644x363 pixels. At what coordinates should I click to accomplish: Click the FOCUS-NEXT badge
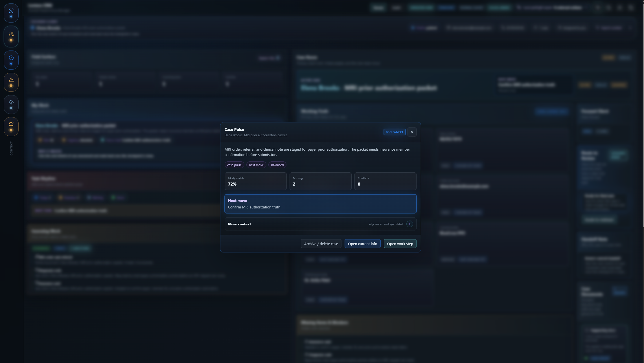point(394,132)
